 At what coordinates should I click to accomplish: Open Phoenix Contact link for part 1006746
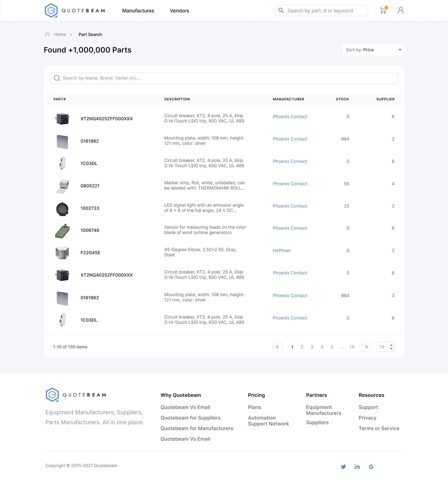[290, 228]
